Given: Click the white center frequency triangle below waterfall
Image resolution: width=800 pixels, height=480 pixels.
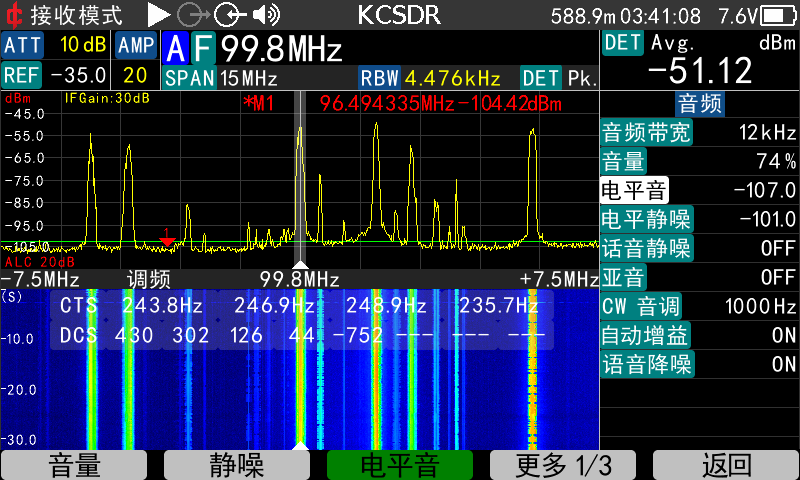Looking at the screenshot, I should click(300, 444).
